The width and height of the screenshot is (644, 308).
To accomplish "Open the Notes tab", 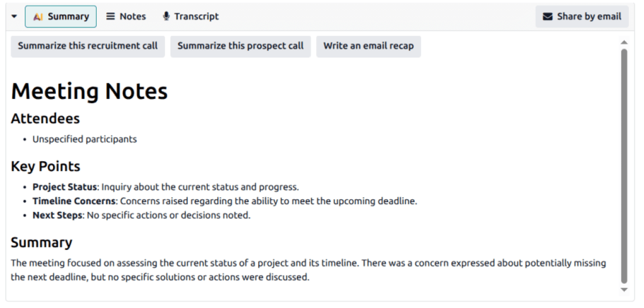I will [126, 17].
